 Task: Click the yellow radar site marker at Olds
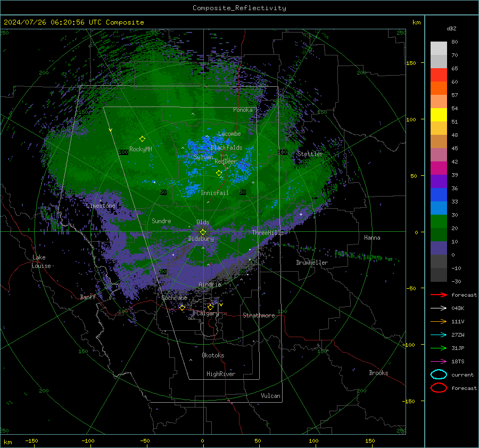pos(203,232)
